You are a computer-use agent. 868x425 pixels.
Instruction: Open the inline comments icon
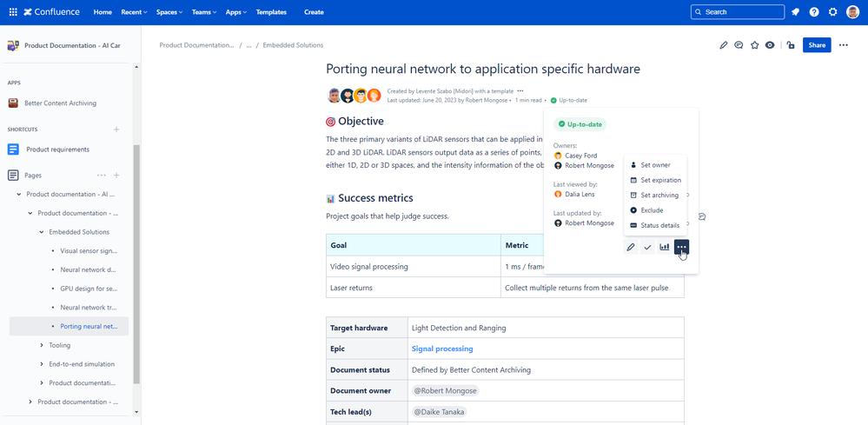pos(739,45)
